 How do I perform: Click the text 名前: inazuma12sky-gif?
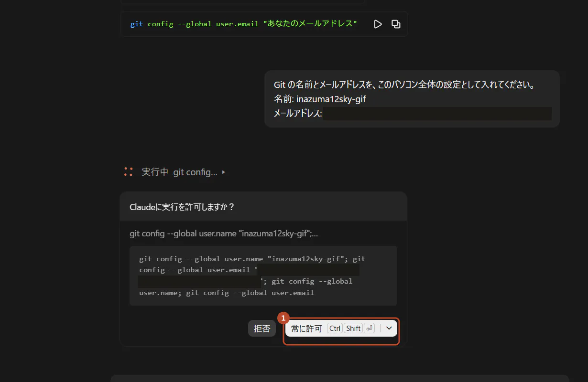(320, 99)
